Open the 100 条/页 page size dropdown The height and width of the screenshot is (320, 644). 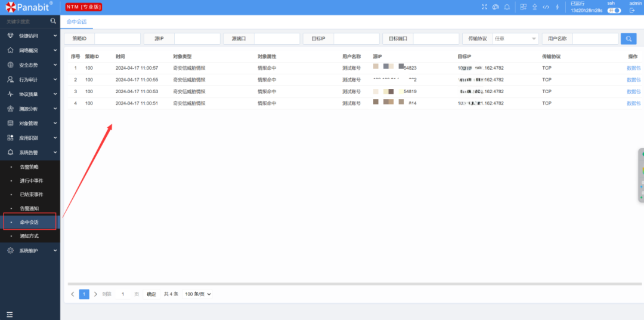[197, 294]
